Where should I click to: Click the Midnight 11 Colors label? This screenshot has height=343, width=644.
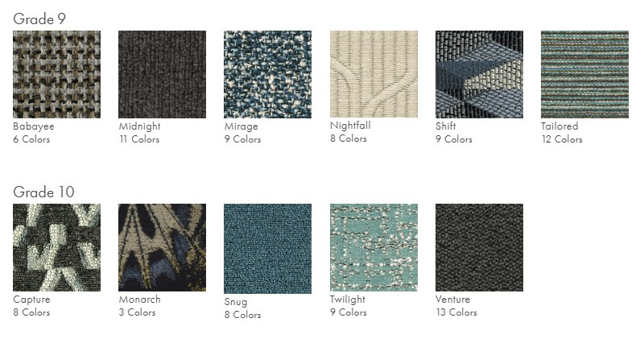click(139, 139)
